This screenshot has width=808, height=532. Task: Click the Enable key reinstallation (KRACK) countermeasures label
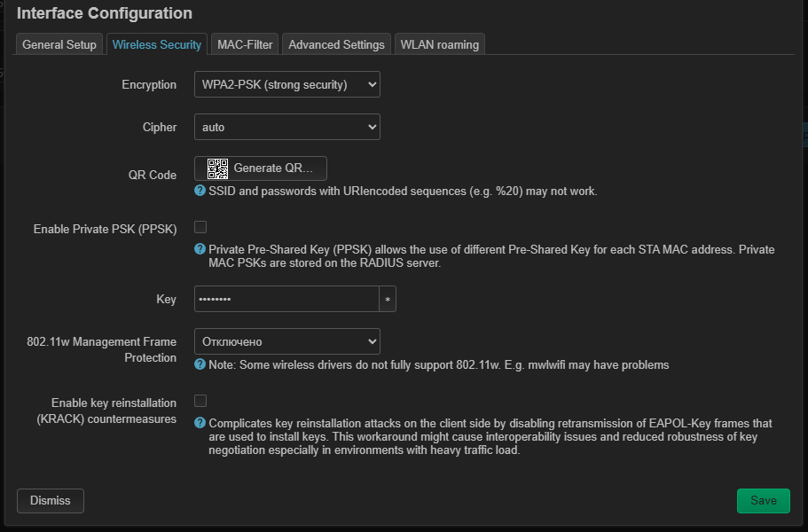(x=106, y=411)
